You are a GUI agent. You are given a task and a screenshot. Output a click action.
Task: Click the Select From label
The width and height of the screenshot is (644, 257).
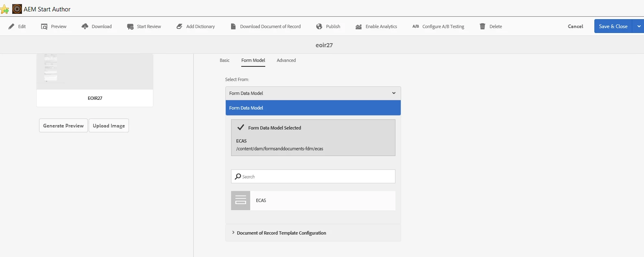(x=237, y=79)
